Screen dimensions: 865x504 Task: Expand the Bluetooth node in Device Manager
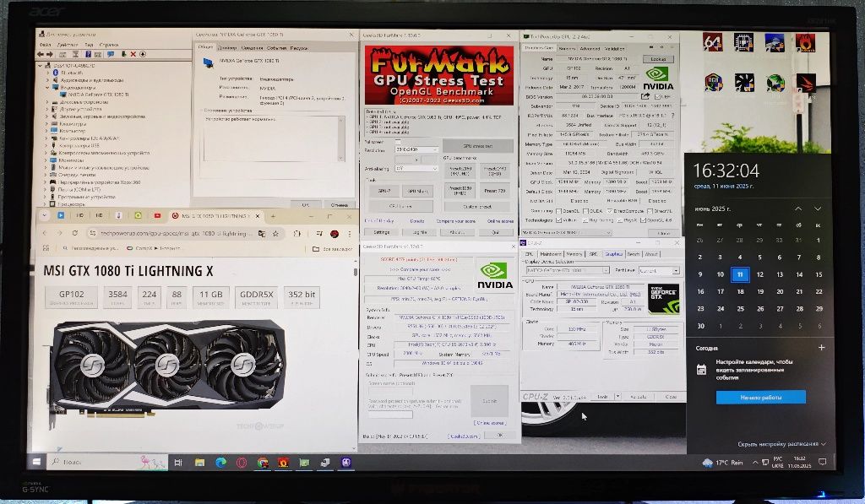(x=47, y=73)
